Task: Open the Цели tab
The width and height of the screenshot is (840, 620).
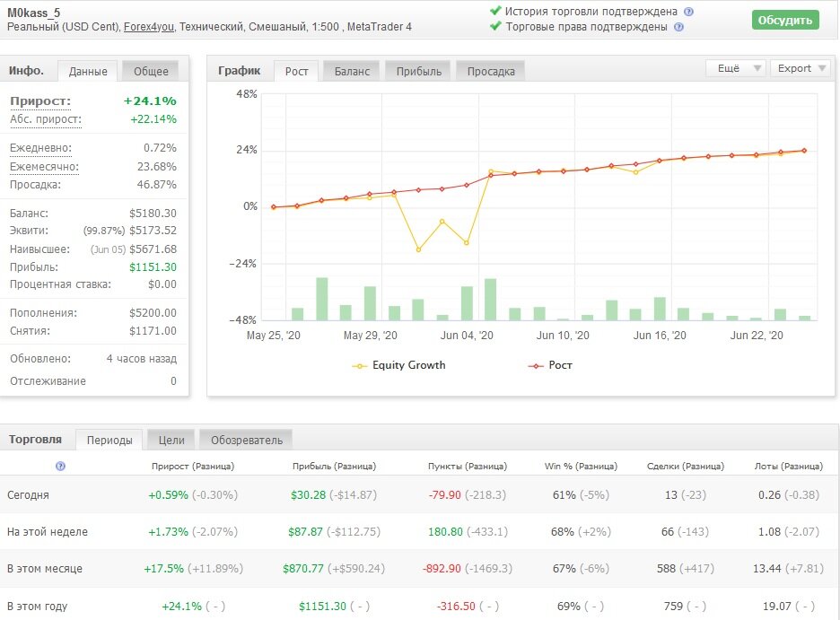Action: [171, 441]
